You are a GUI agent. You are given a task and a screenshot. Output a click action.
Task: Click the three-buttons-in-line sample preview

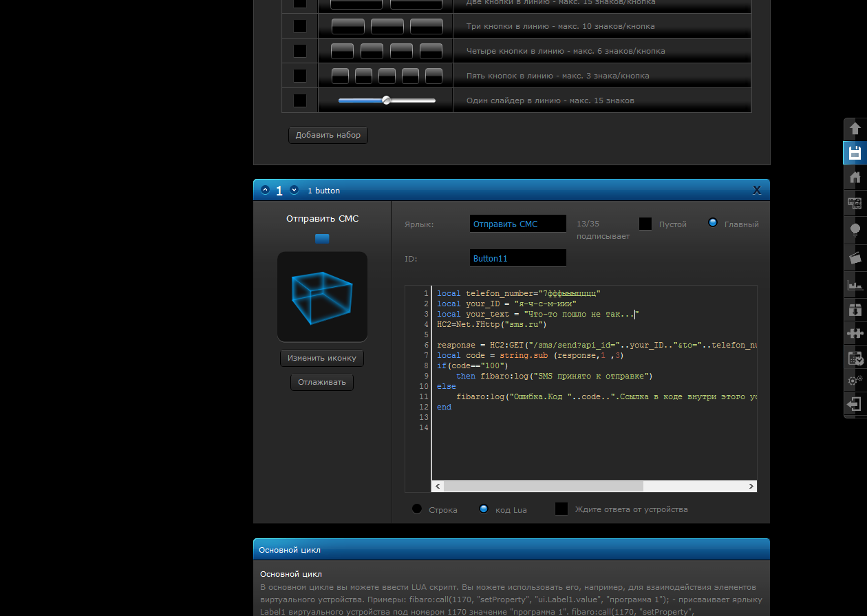(x=387, y=26)
